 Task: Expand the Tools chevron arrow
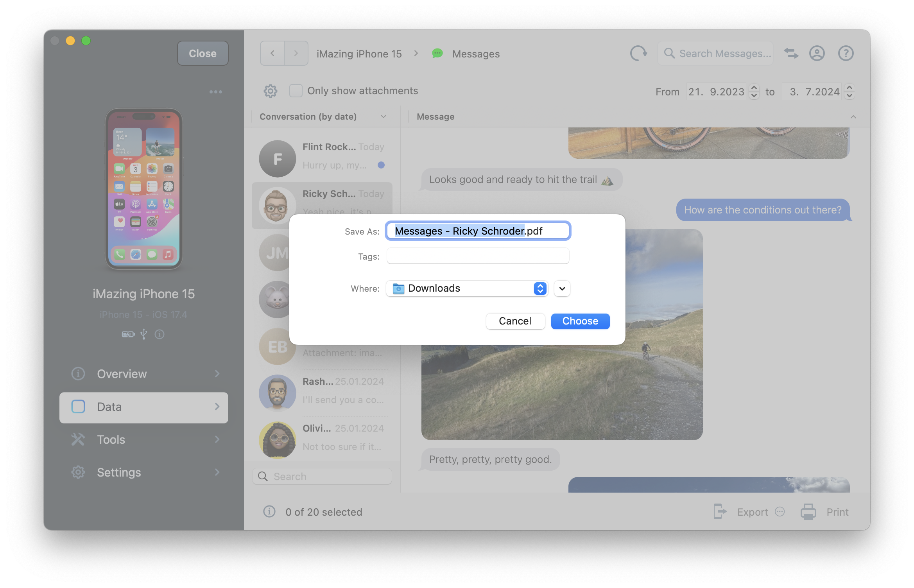click(x=217, y=439)
